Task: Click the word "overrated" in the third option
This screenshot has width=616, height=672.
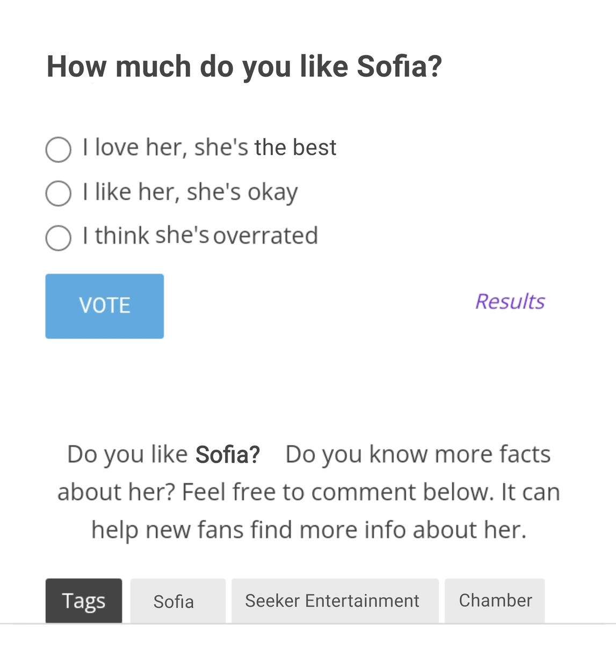Action: pyautogui.click(x=266, y=236)
